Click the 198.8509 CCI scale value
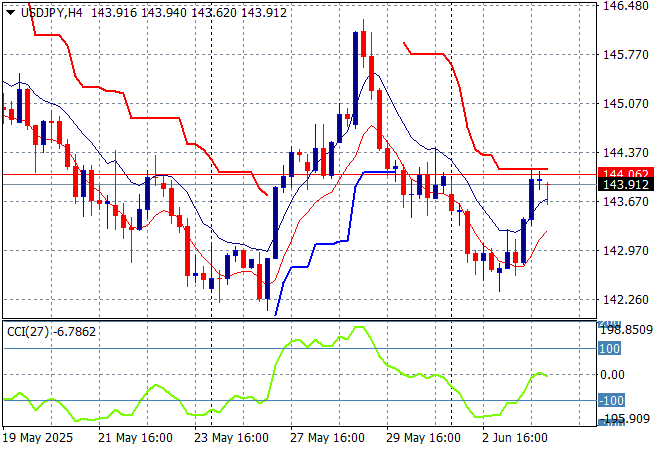This screenshot has height=450, width=660. coord(626,329)
